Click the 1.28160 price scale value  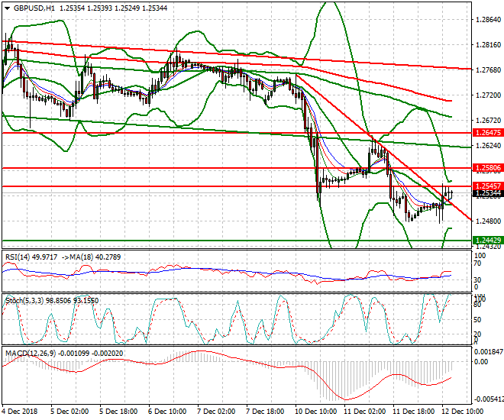pyautogui.click(x=488, y=44)
